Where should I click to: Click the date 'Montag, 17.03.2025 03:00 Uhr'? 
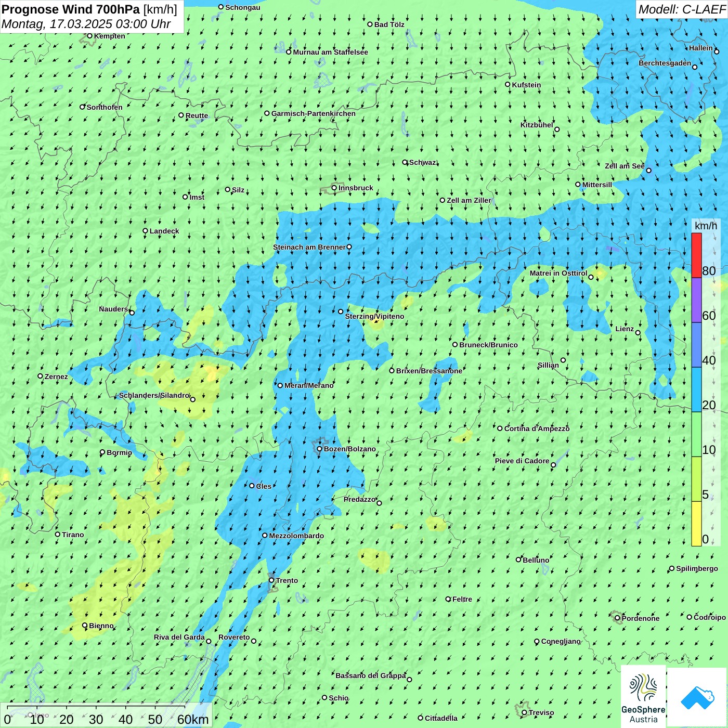[x=86, y=24]
